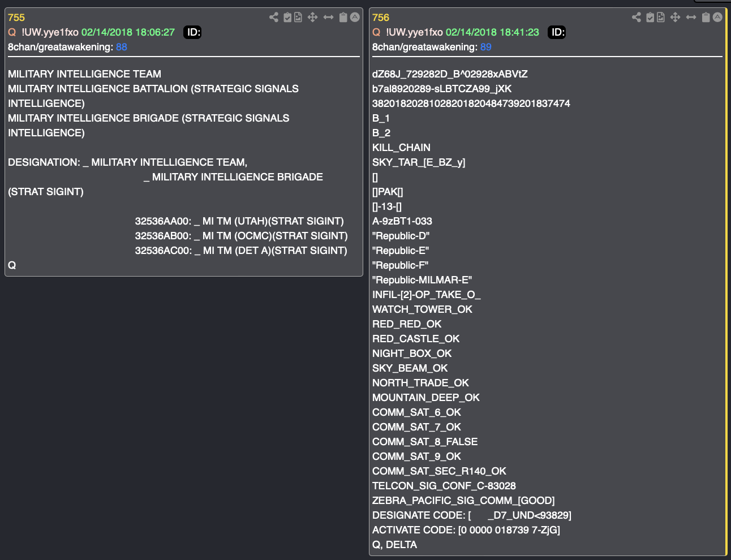Click horizontal arrows icon on post 756
The width and height of the screenshot is (731, 560).
pyautogui.click(x=691, y=18)
